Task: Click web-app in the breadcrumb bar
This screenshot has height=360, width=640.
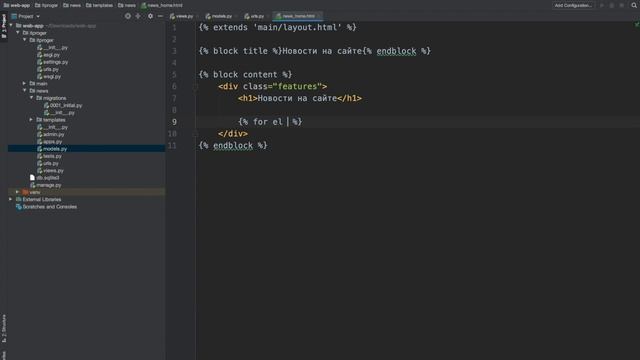Action: coord(17,5)
